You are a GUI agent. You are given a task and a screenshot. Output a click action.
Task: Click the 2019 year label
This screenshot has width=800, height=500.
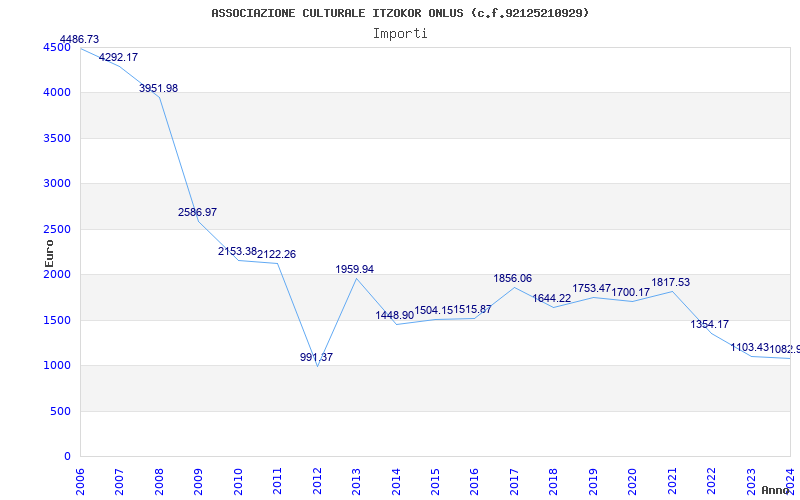click(x=593, y=481)
